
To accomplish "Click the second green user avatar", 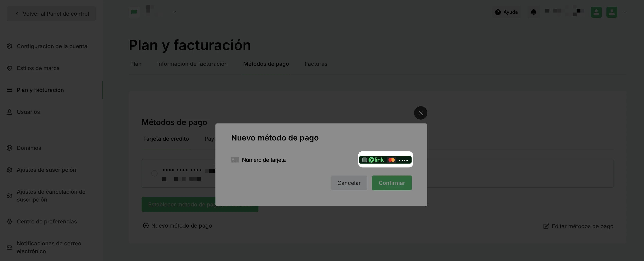I will click(x=612, y=12).
